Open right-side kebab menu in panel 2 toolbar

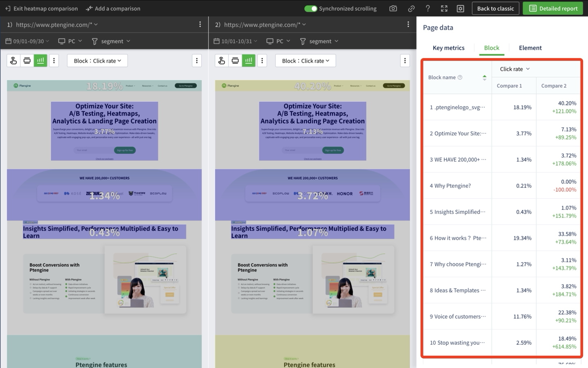tap(405, 61)
